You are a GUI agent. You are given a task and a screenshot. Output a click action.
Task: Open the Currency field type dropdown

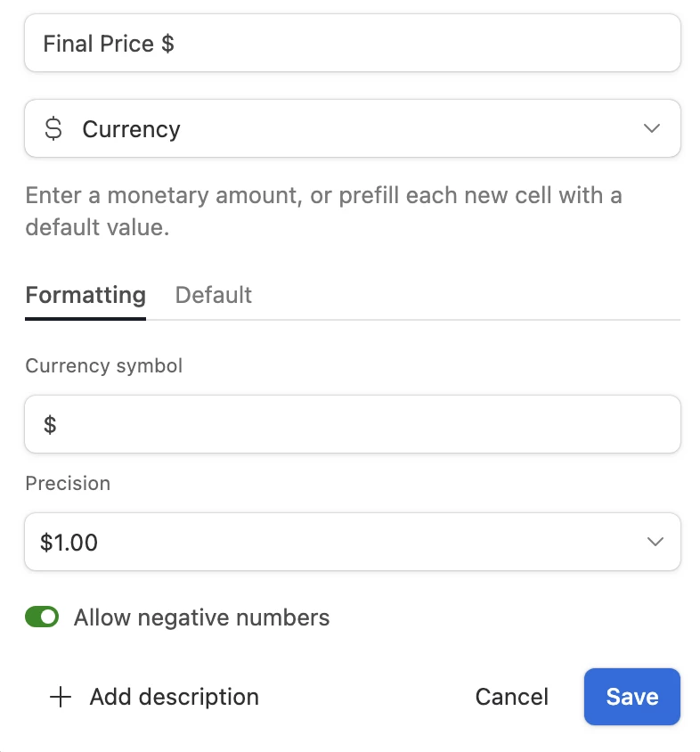click(352, 129)
